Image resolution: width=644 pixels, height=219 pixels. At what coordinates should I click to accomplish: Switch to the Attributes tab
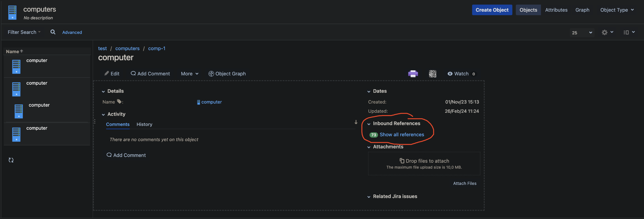[556, 10]
